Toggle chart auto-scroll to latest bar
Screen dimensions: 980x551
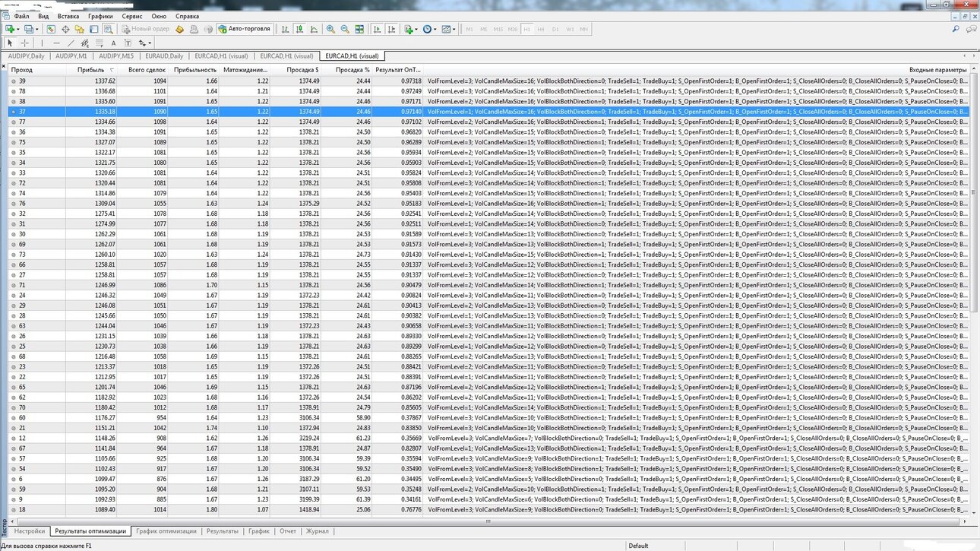click(x=377, y=29)
